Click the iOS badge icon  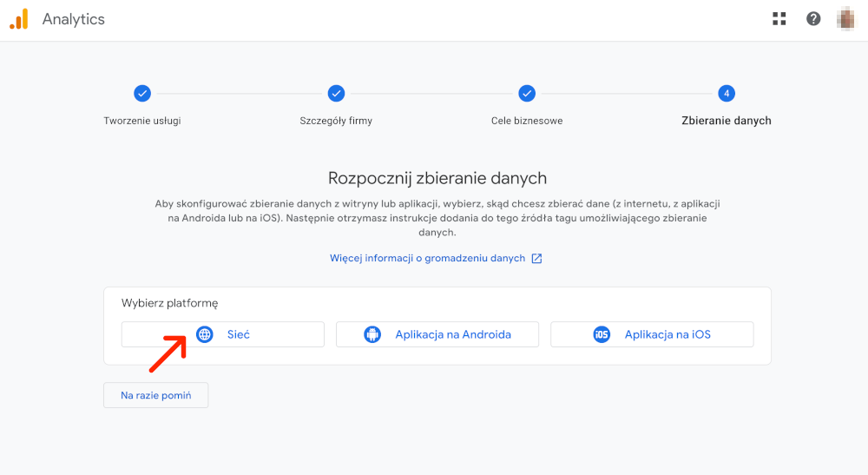click(x=602, y=334)
